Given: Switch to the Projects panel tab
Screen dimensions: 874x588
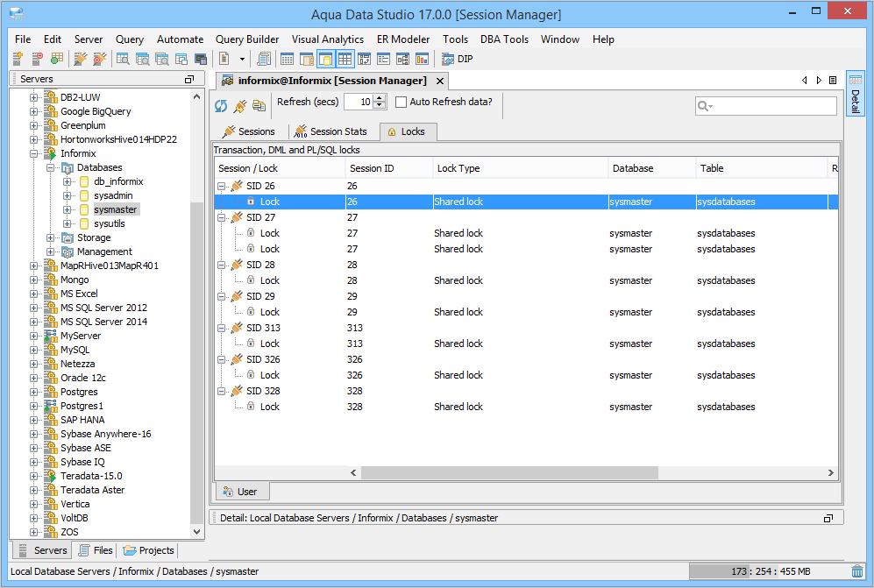Looking at the screenshot, I should (x=149, y=550).
